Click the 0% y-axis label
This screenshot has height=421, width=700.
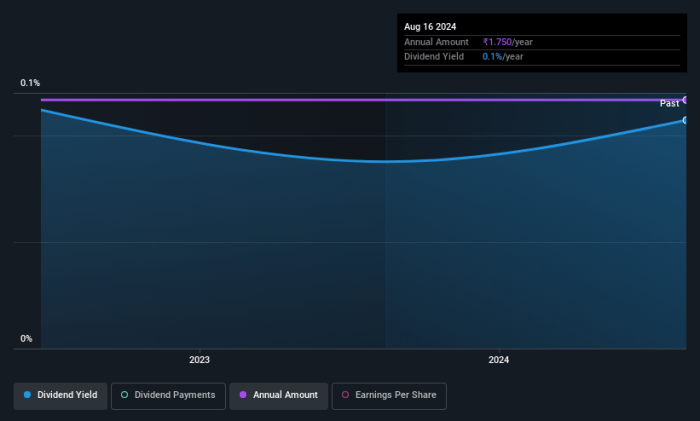tap(27, 339)
